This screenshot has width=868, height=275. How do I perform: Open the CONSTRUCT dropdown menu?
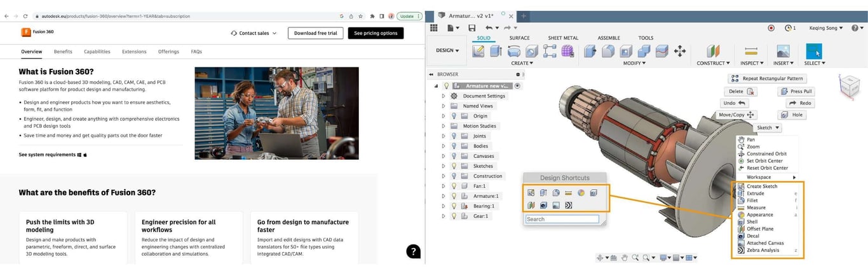coord(714,63)
